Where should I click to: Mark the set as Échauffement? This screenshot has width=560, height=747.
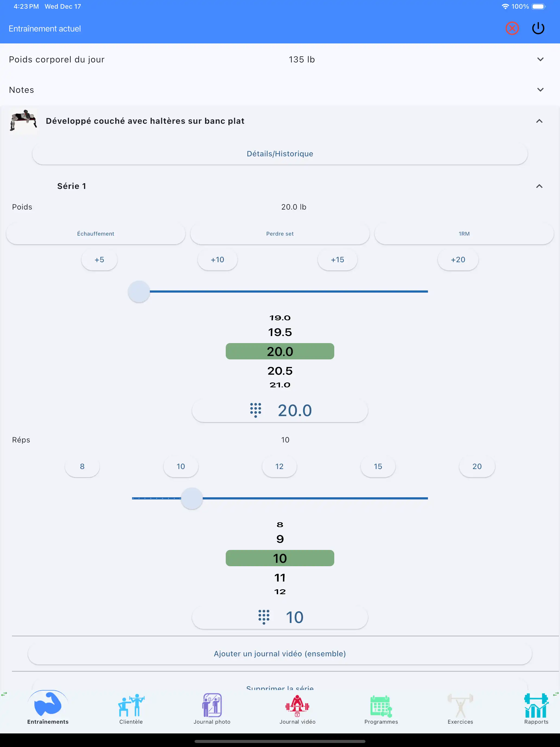[96, 233]
